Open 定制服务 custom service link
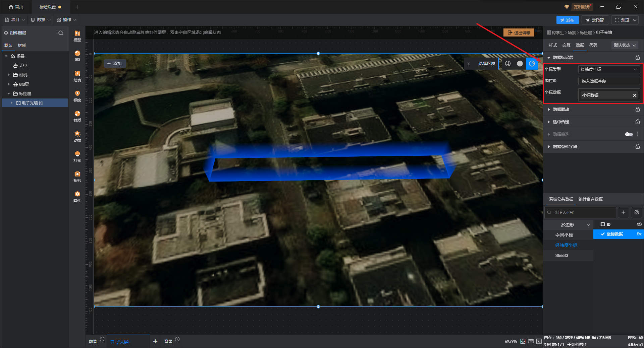644x348 pixels. 582,7
